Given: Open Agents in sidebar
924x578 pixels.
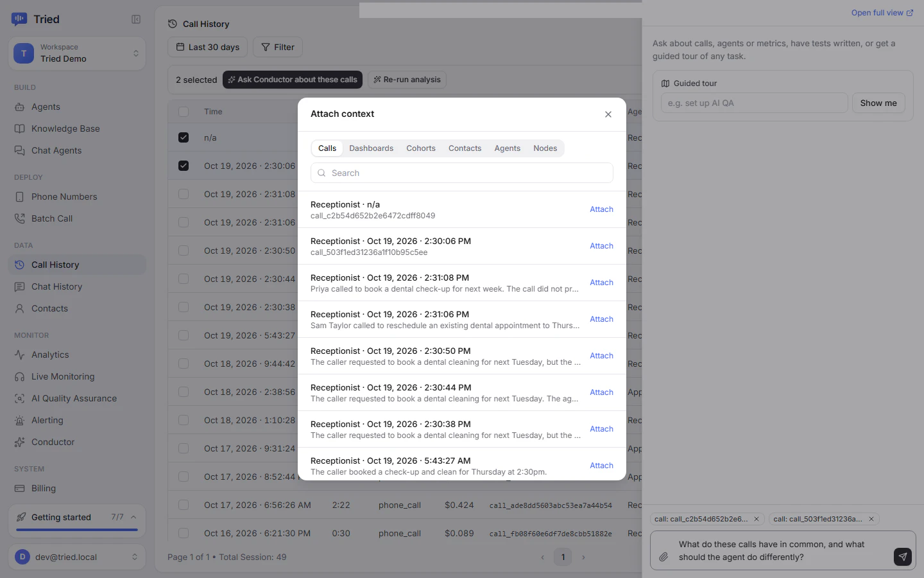Looking at the screenshot, I should pos(77,107).
